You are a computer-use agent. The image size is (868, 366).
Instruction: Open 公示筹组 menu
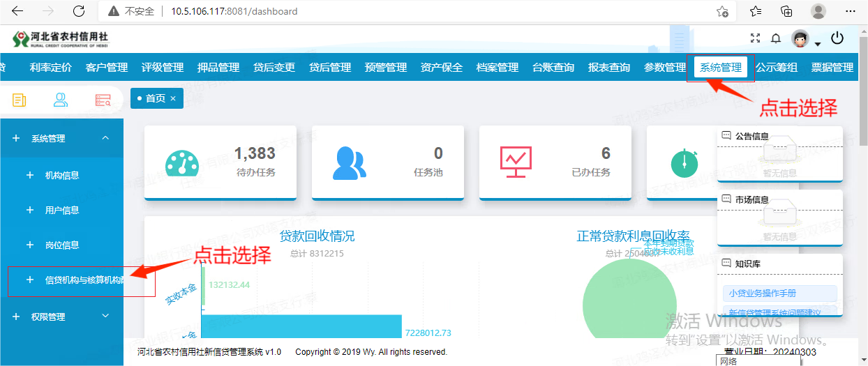point(777,68)
